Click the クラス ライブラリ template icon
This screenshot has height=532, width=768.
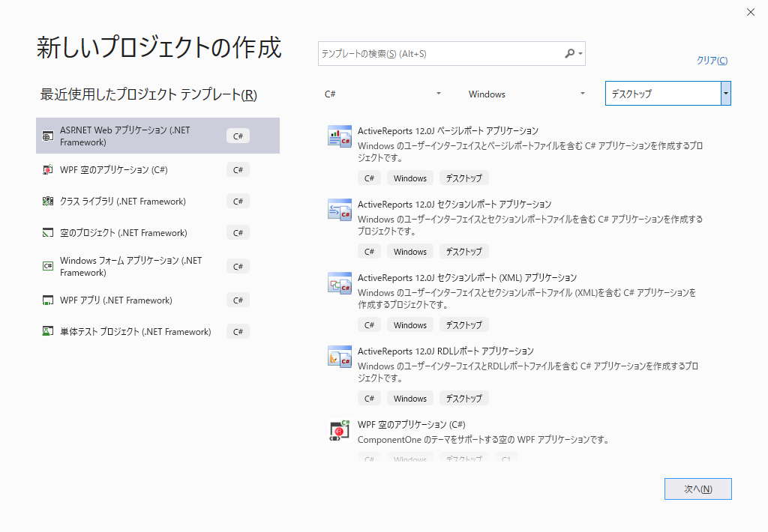tap(47, 201)
